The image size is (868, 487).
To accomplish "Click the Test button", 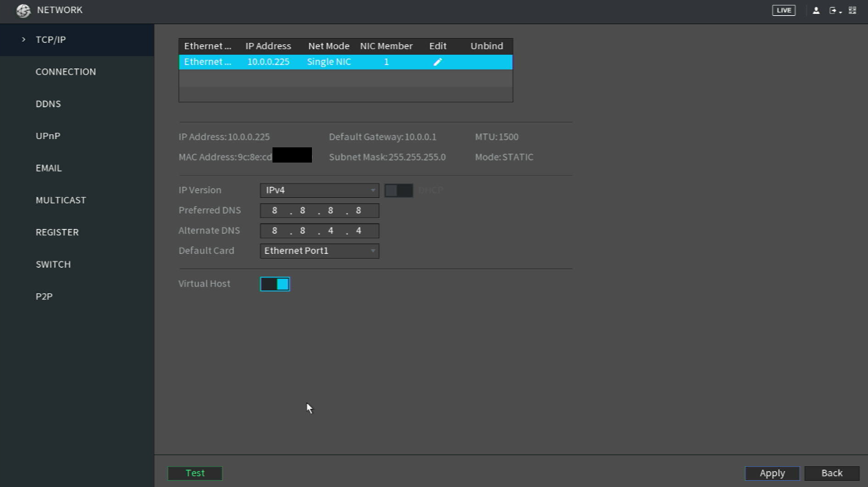I will pyautogui.click(x=195, y=473).
